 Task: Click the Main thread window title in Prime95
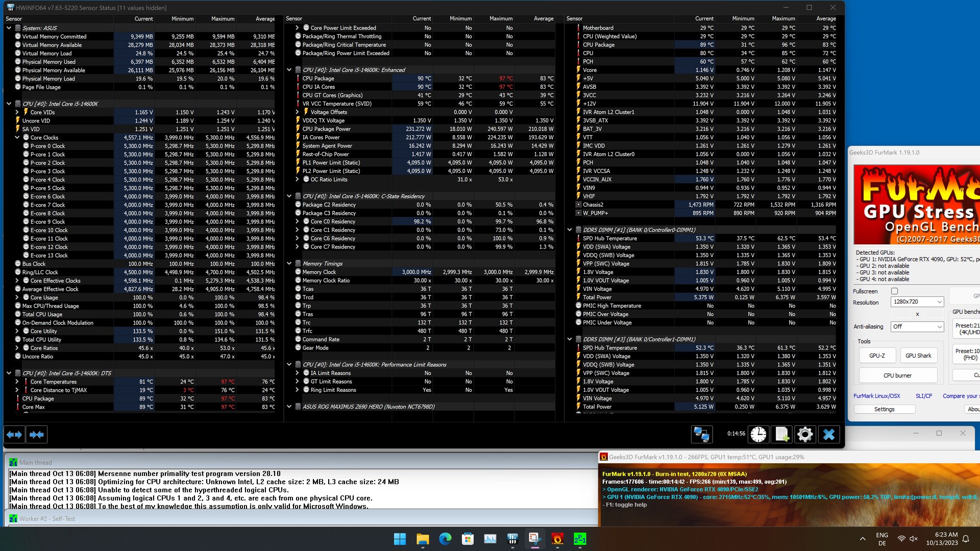click(x=36, y=463)
